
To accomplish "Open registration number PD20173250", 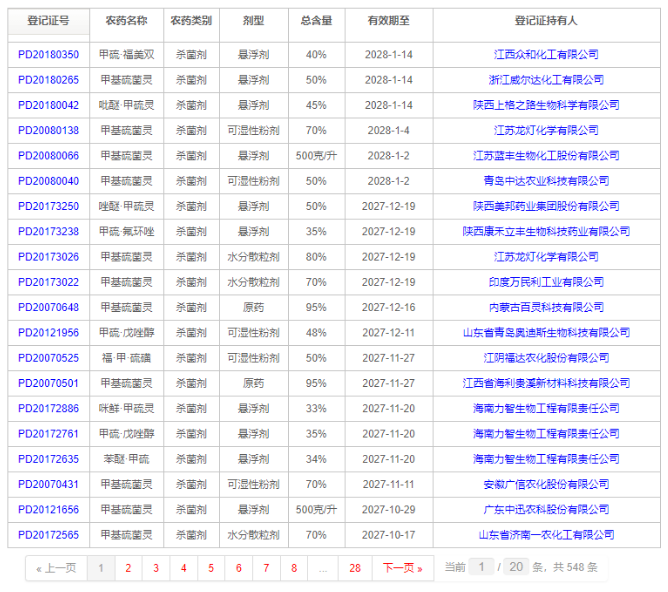I will (48, 206).
